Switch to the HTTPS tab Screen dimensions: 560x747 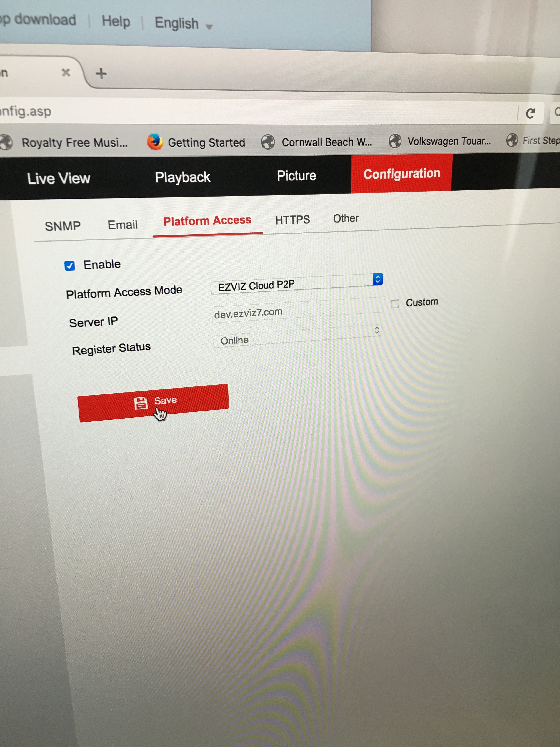pos(292,220)
